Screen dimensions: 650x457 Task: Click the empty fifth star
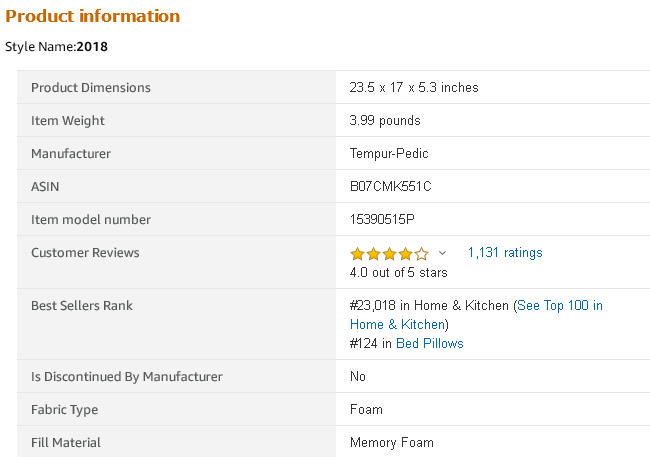[x=422, y=253]
